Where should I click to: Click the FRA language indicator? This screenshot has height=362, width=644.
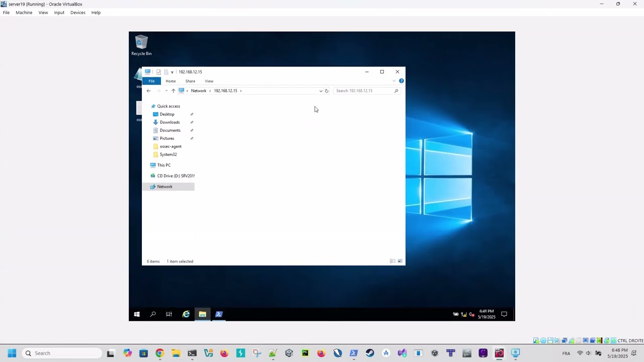566,353
